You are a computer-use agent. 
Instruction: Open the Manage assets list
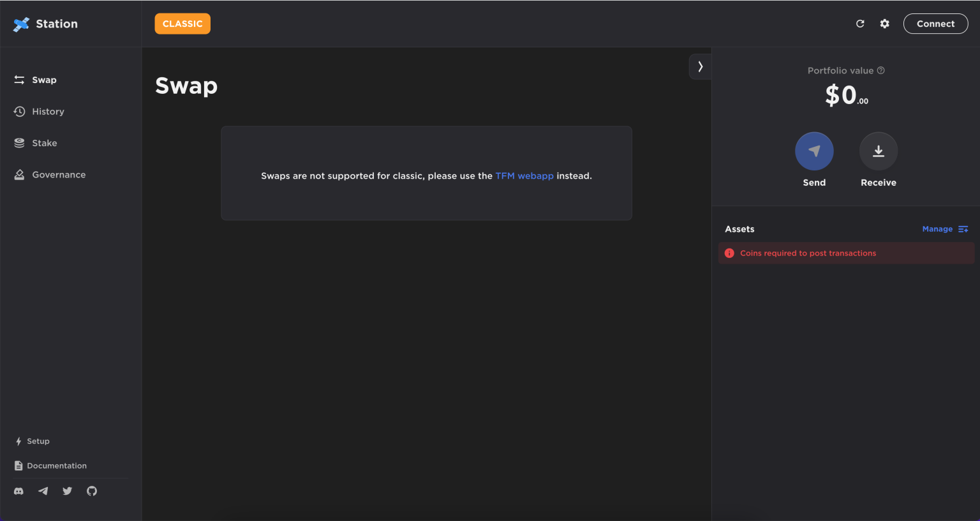[x=945, y=229]
